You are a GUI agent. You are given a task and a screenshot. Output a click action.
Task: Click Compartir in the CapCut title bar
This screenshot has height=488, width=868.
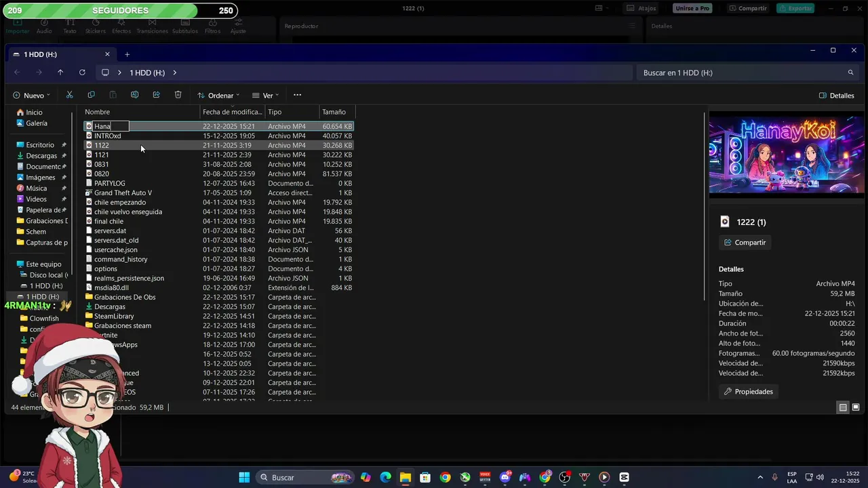click(748, 8)
